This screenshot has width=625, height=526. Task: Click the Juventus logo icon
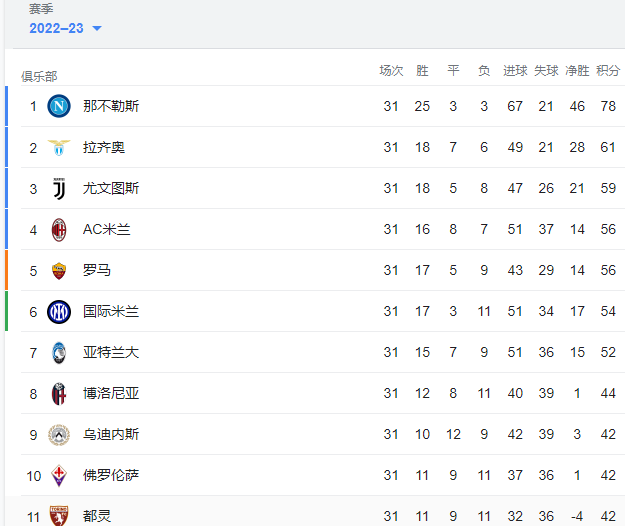pyautogui.click(x=59, y=188)
